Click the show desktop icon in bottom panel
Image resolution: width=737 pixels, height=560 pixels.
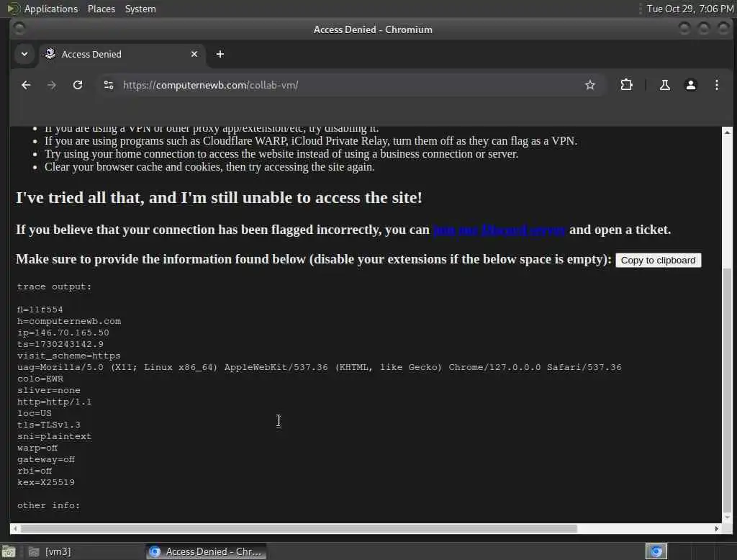click(x=9, y=551)
